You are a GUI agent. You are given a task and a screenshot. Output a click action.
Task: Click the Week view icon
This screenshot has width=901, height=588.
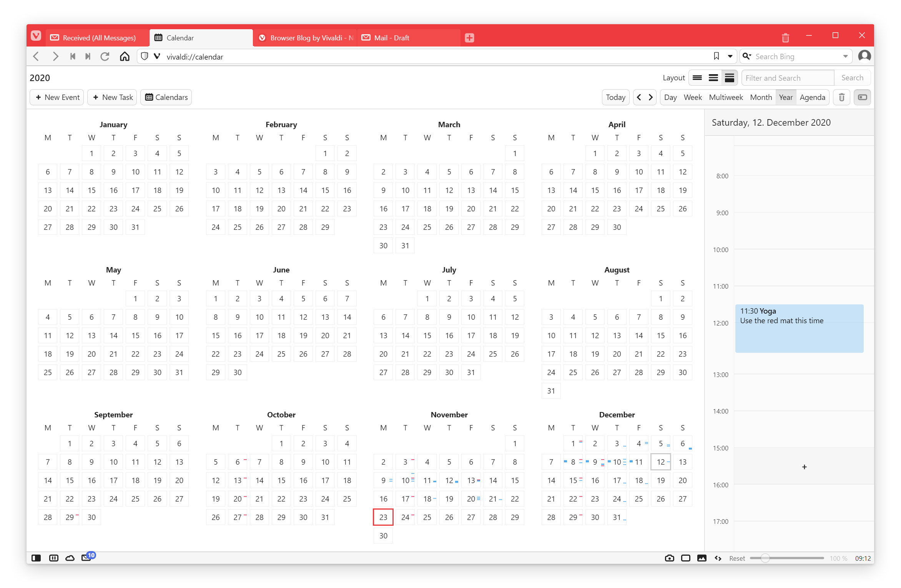[692, 97]
